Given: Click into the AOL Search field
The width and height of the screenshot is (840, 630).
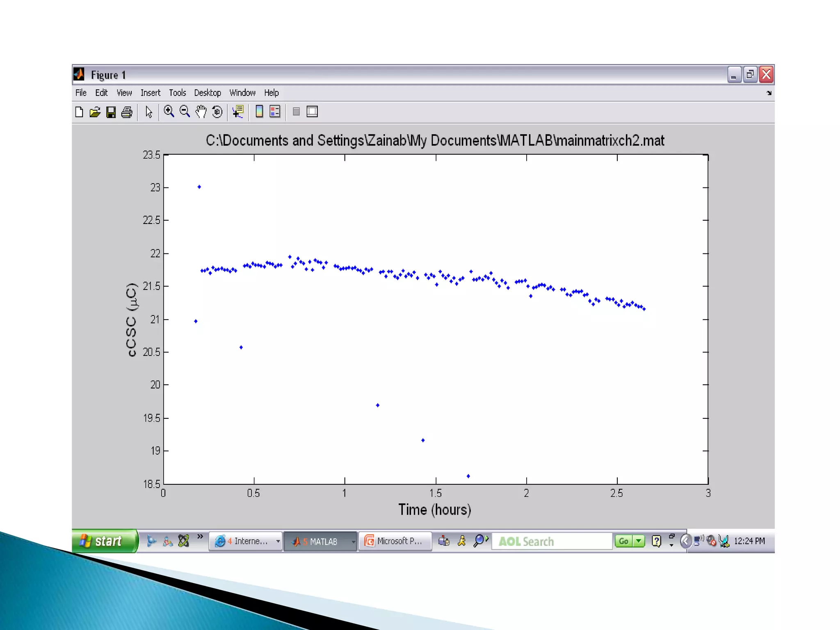Looking at the screenshot, I should [x=551, y=541].
